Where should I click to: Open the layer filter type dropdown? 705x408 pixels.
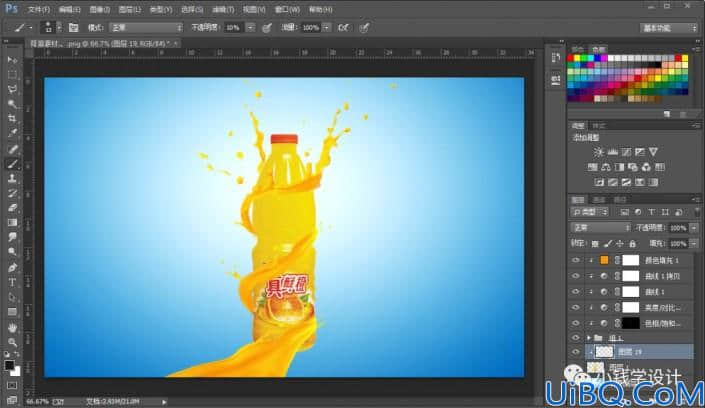click(590, 212)
